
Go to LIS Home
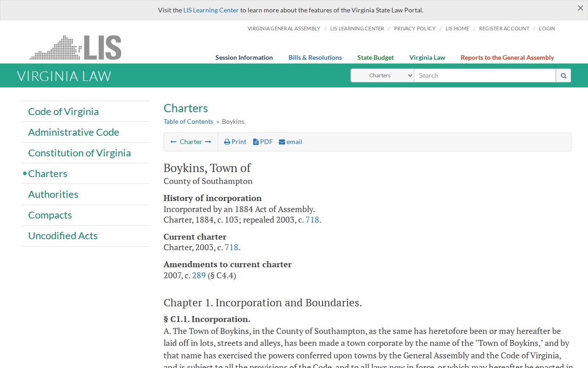pos(458,29)
